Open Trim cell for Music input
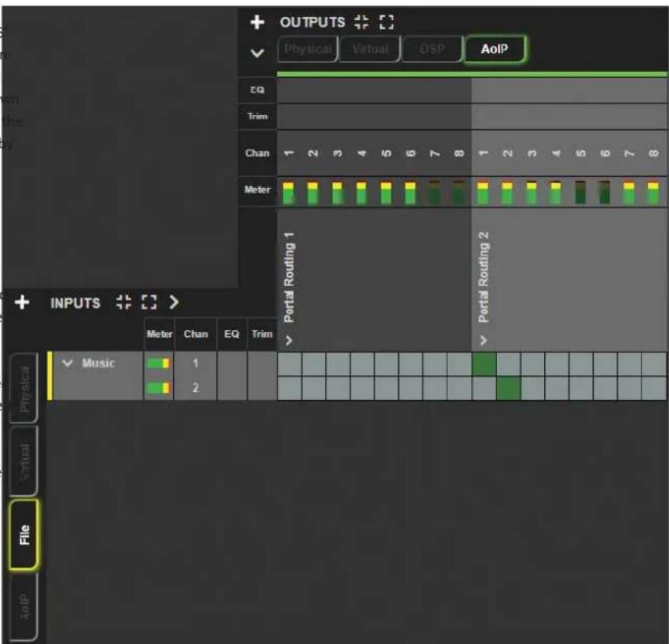This screenshot has width=669, height=644. tap(262, 376)
